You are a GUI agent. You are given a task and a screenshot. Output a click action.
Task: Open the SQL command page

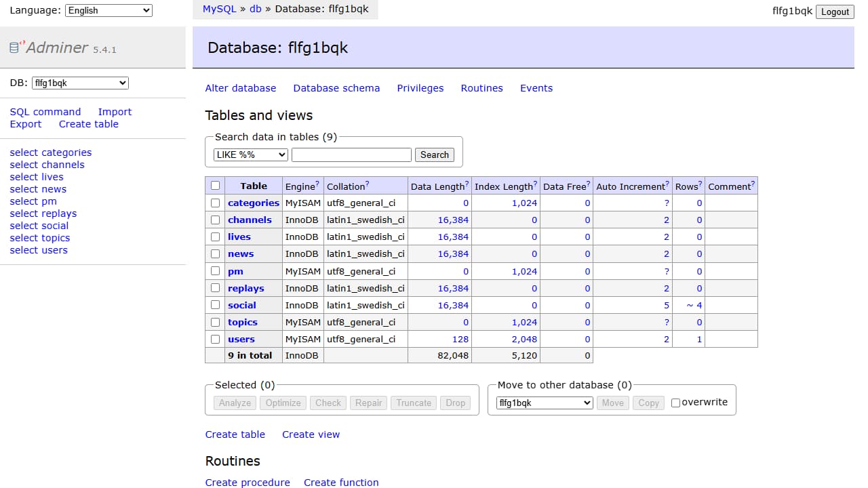pyautogui.click(x=45, y=111)
